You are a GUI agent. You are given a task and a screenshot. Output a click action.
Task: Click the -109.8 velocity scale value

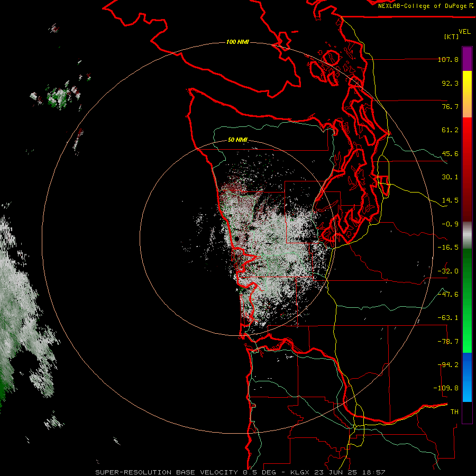pyautogui.click(x=446, y=388)
